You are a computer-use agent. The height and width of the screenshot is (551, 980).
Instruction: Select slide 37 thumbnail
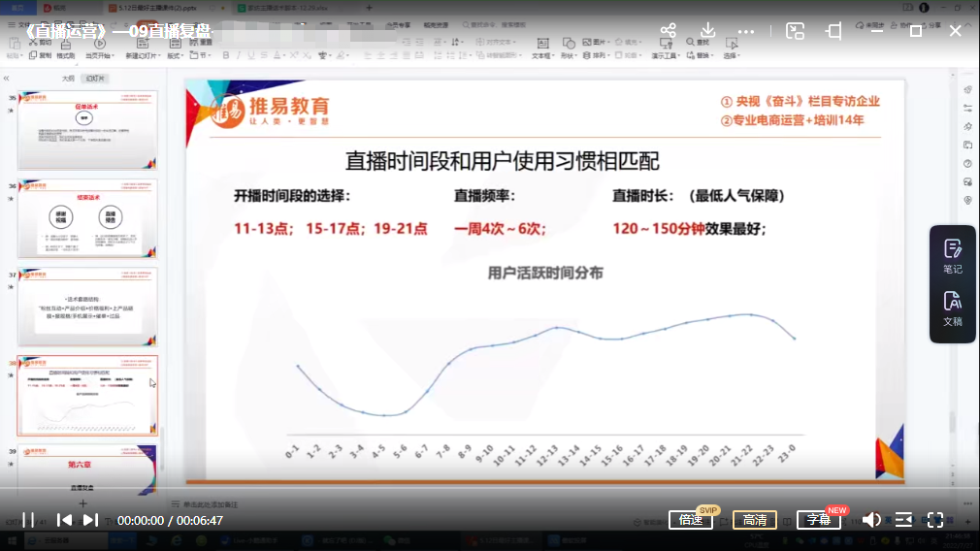[x=87, y=307]
